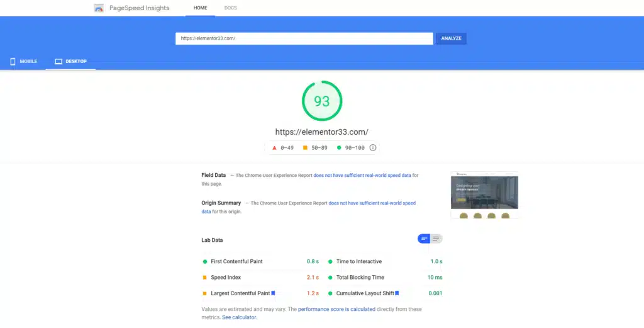Click the '1.2 s' value

[313, 293]
